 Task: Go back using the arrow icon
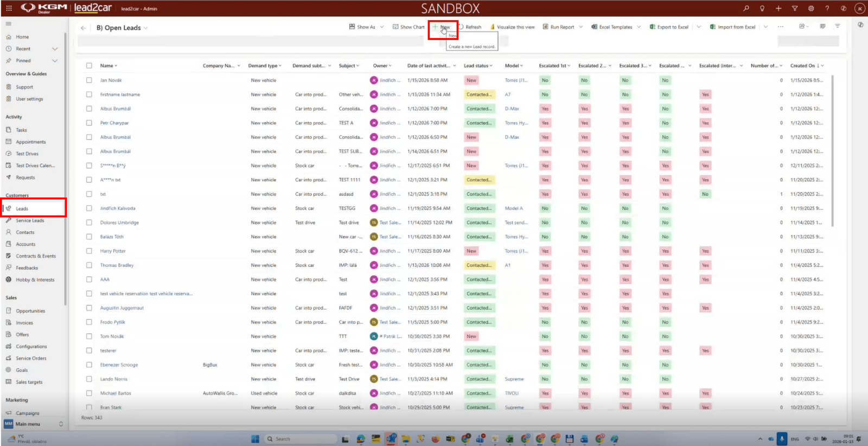[83, 28]
